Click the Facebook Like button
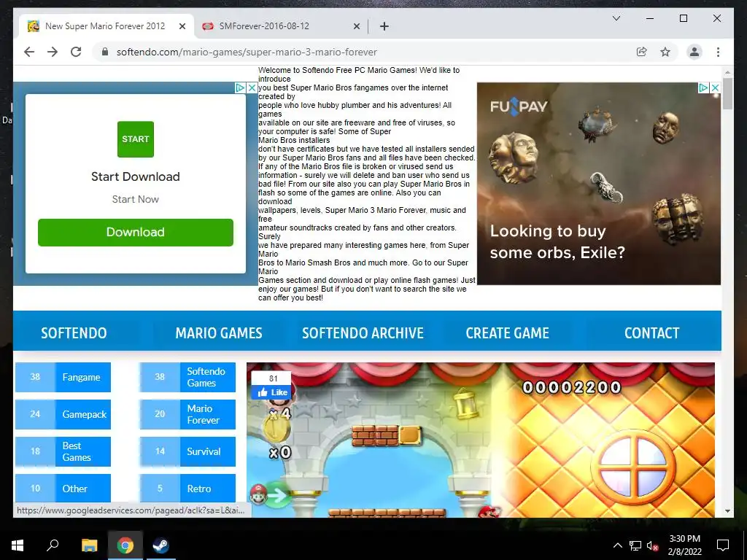Screen dimensions: 747x560 [272, 392]
